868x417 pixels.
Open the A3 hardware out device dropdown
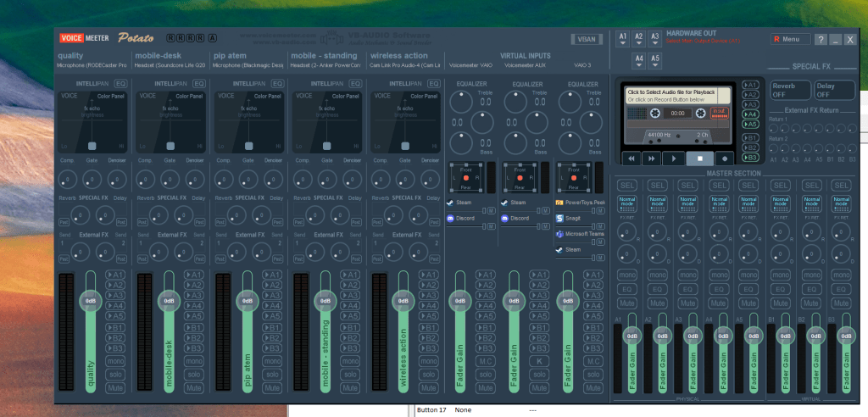pyautogui.click(x=655, y=39)
